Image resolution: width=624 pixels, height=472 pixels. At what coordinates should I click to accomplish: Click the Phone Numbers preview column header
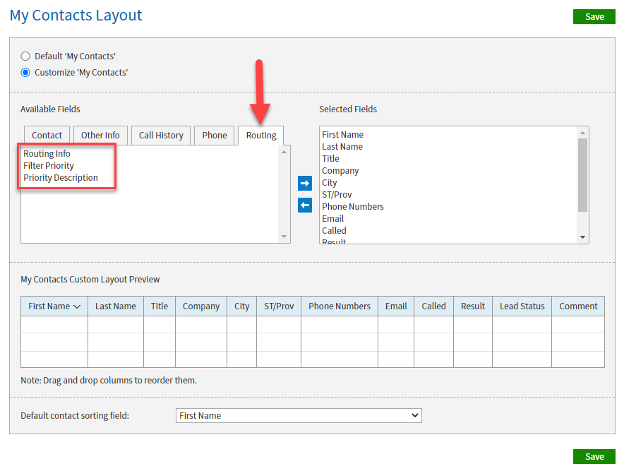[339, 306]
